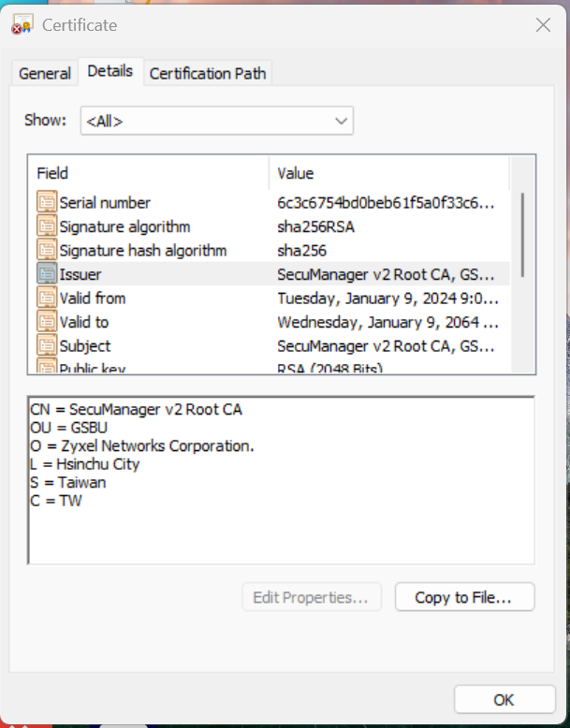Click the Subject field icon
Image resolution: width=570 pixels, height=728 pixels.
[x=47, y=345]
